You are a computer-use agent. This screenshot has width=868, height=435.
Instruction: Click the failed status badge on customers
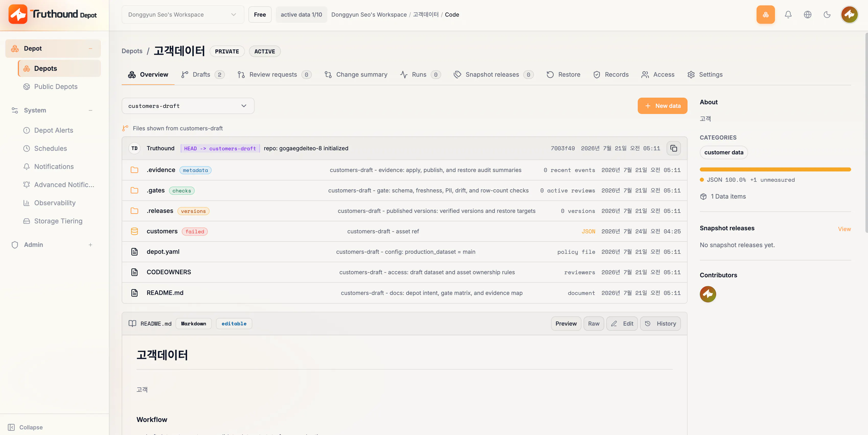point(195,232)
